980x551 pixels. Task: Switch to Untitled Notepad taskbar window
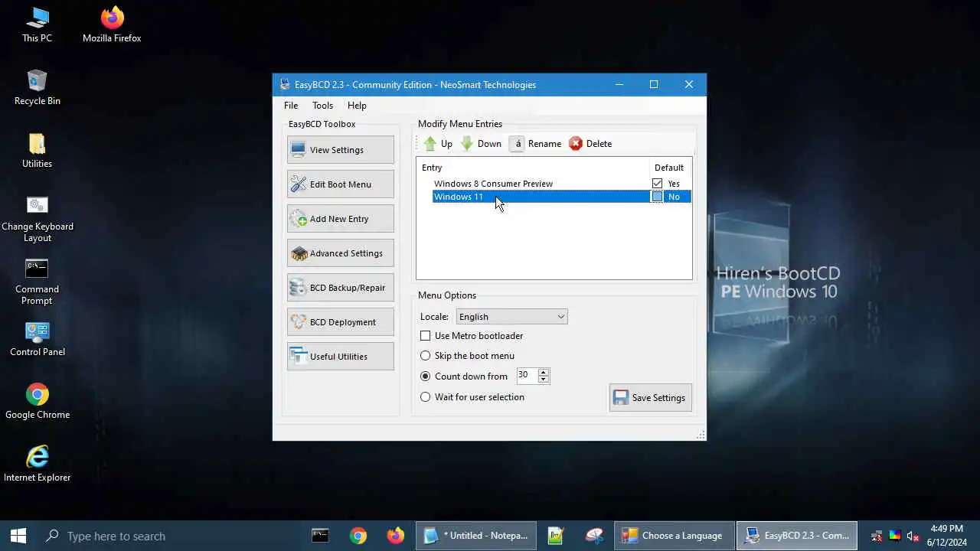pos(476,536)
